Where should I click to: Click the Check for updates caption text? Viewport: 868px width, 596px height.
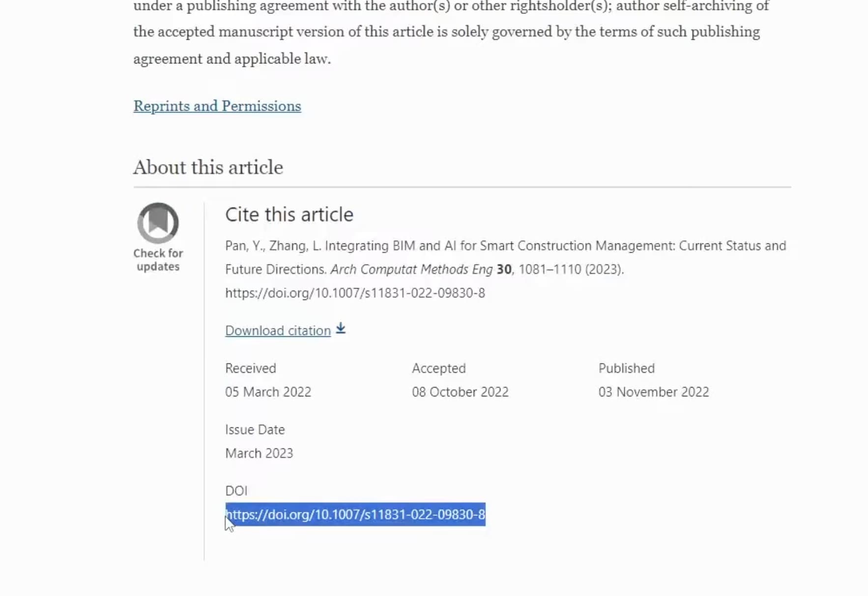coord(158,260)
